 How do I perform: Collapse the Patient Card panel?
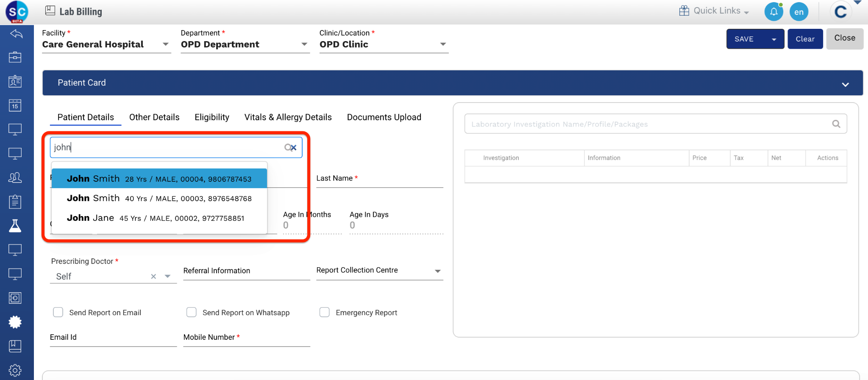click(x=845, y=84)
